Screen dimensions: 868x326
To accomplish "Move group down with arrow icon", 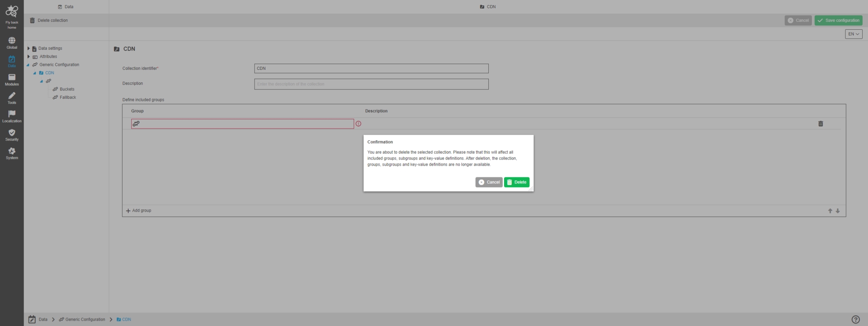I will (838, 211).
